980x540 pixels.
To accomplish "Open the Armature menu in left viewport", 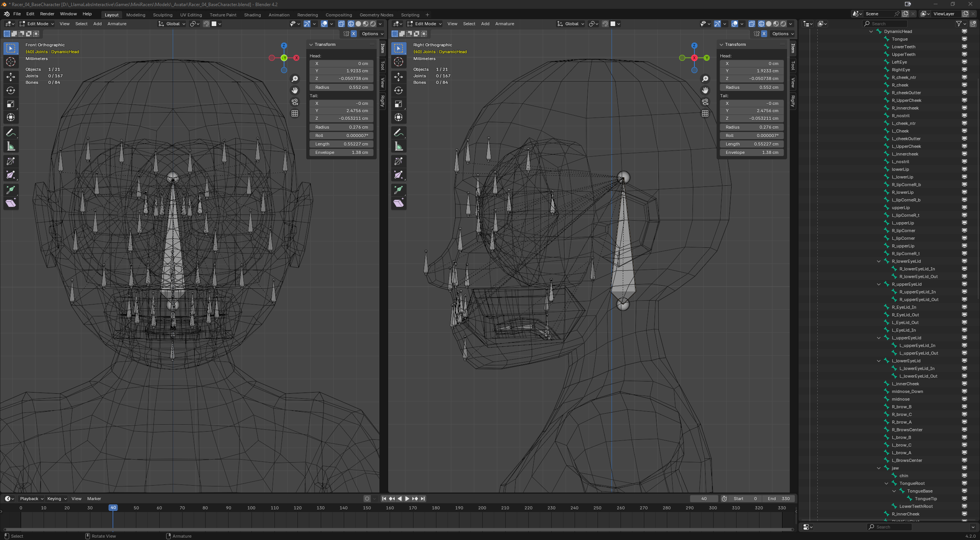I will [117, 24].
